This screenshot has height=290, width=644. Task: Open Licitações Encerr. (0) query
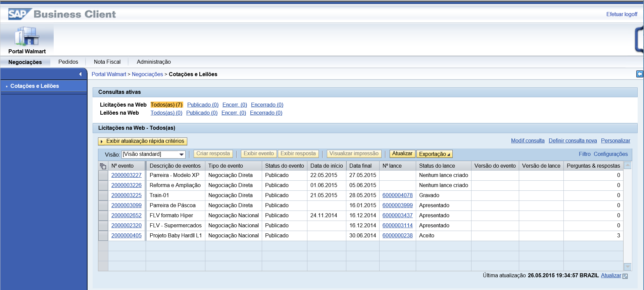[235, 105]
